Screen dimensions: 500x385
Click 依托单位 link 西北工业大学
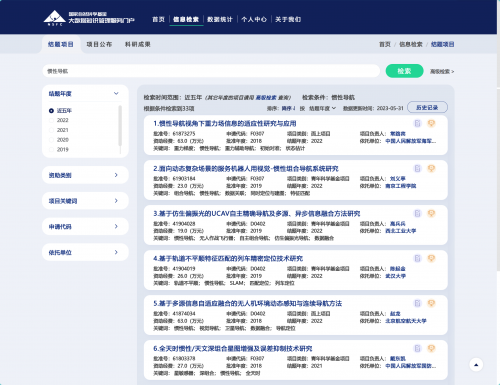(401, 231)
